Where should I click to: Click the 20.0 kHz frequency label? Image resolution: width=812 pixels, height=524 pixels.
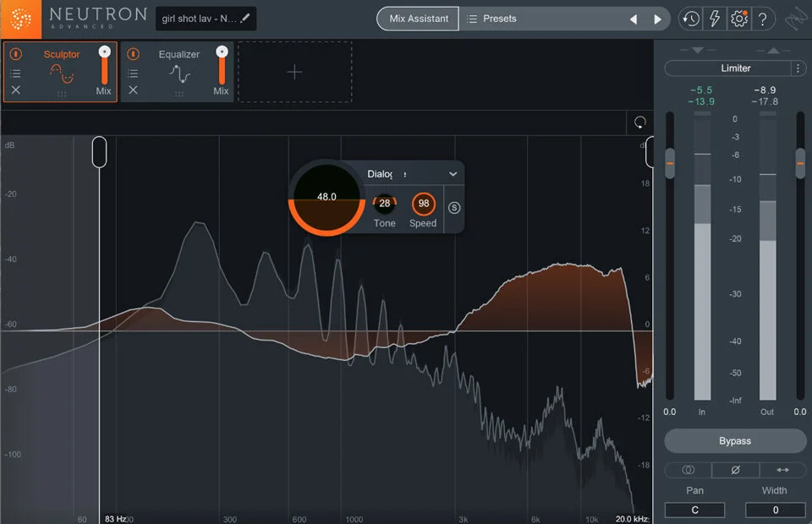pyautogui.click(x=632, y=518)
